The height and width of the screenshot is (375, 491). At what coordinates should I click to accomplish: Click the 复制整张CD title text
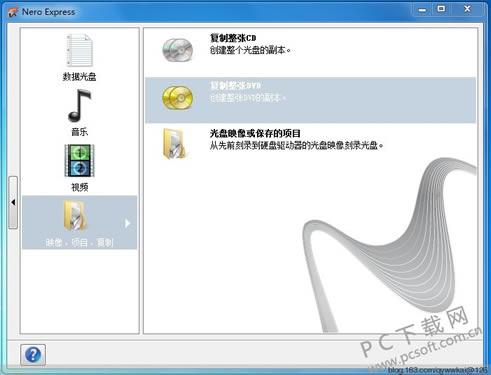(233, 38)
